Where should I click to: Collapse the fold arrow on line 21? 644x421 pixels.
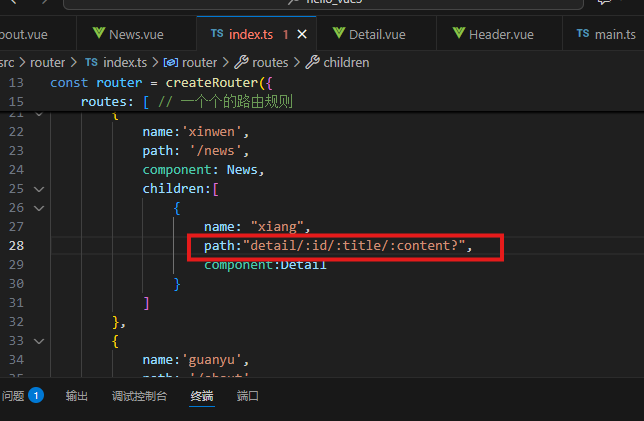click(39, 114)
